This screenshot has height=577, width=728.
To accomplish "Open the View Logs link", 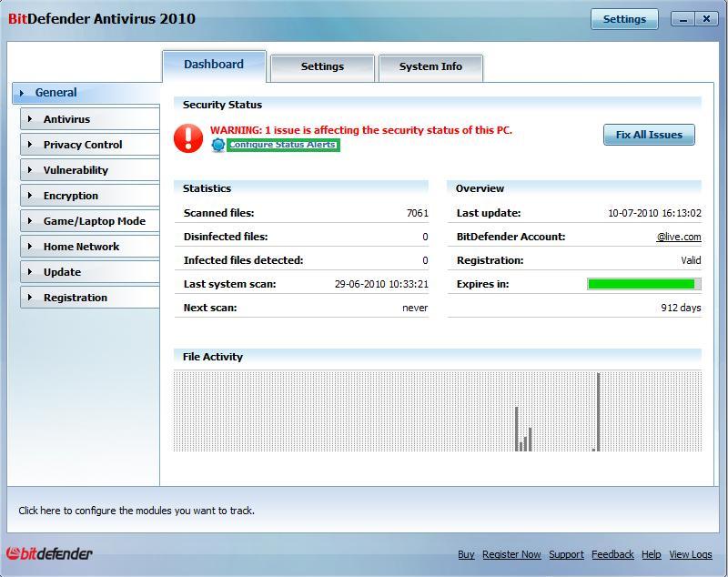I will pyautogui.click(x=691, y=554).
